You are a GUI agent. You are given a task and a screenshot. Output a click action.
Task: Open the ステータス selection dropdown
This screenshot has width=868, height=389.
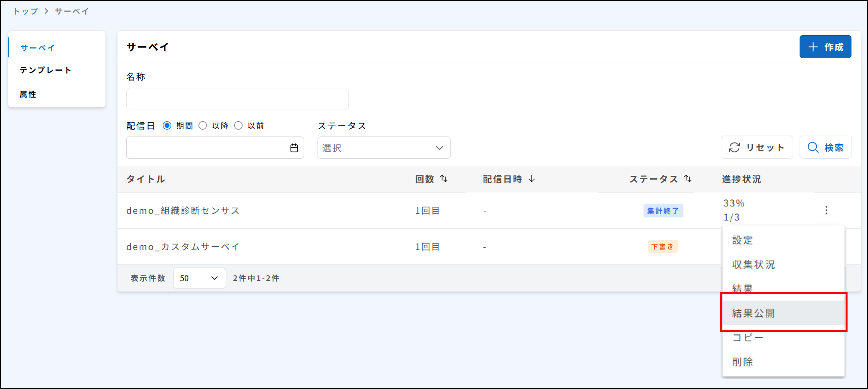coord(383,147)
